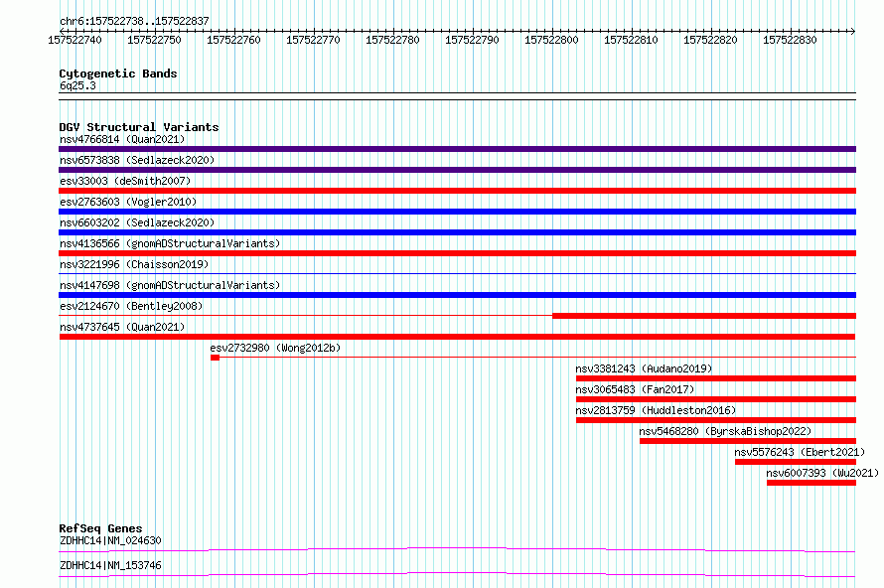Open nsv4136566 (gnomADStructuralVariants) label
This screenshot has width=884, height=588.
click(170, 243)
